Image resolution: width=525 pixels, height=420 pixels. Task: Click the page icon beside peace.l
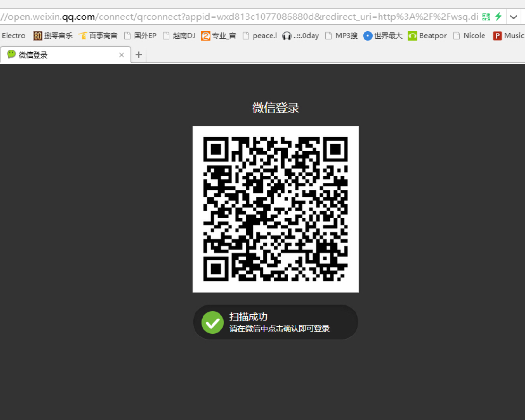click(246, 35)
